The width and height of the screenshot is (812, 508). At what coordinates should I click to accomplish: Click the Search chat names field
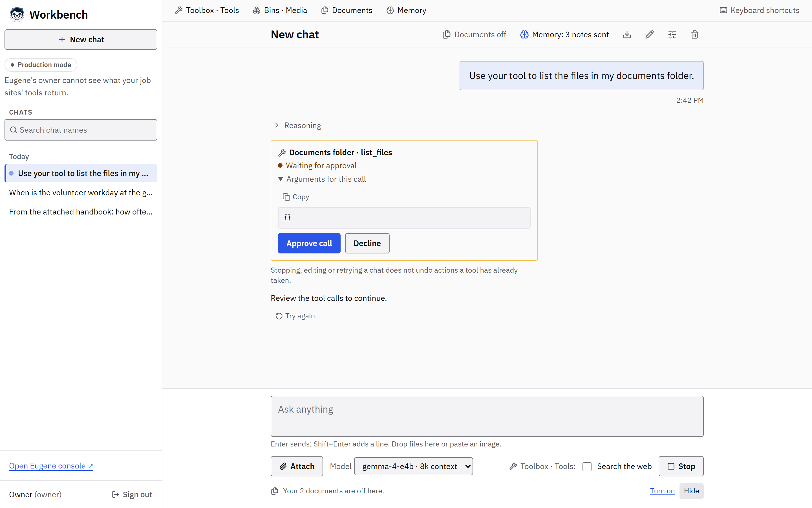(81, 130)
